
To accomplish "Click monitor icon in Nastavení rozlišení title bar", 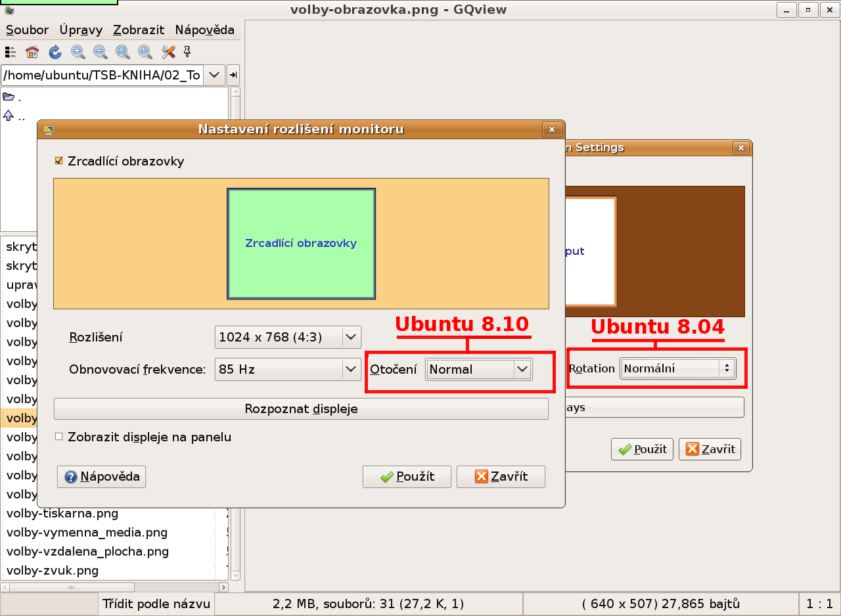I will coord(48,129).
